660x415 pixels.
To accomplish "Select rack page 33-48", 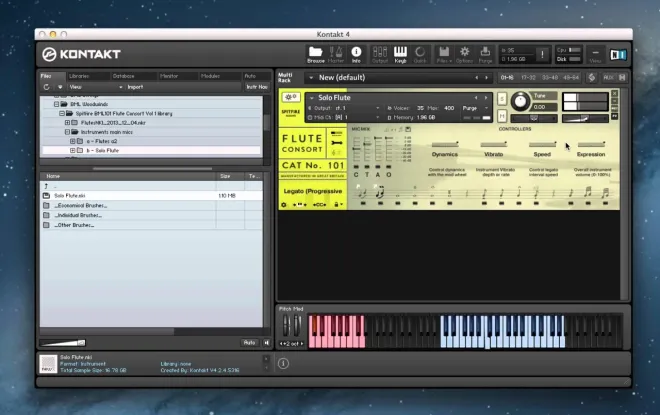I will [550, 77].
